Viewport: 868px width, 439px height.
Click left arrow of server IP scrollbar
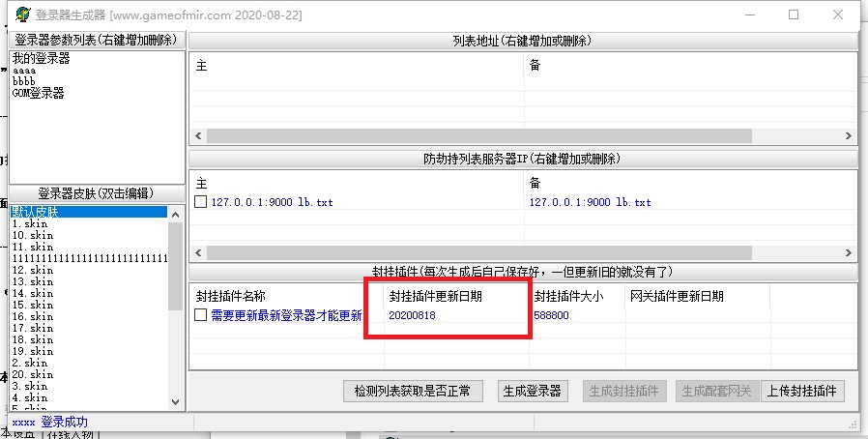pyautogui.click(x=198, y=252)
